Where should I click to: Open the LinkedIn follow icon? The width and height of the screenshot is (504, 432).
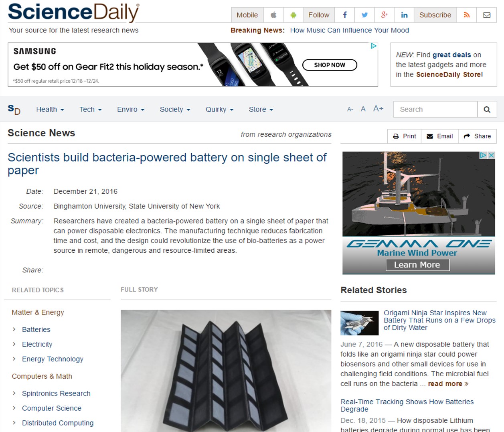pyautogui.click(x=404, y=15)
